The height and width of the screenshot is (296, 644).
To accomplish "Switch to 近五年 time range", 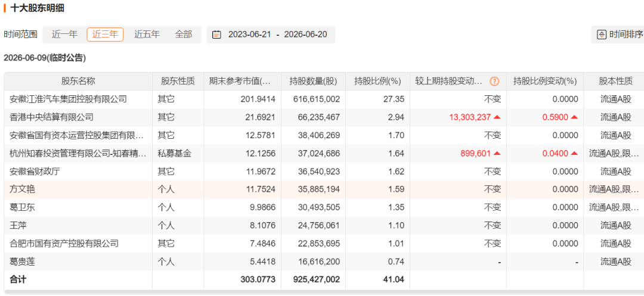I will click(147, 35).
